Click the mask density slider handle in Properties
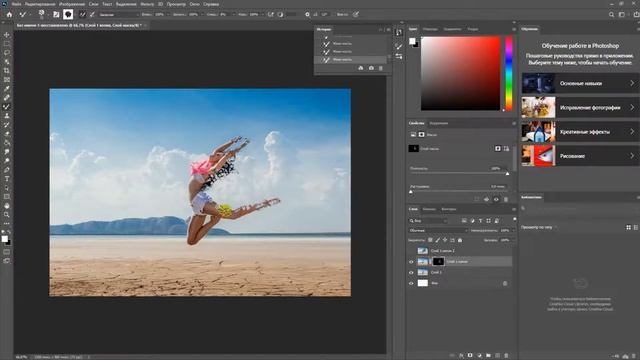This screenshot has height=360, width=640. click(507, 173)
